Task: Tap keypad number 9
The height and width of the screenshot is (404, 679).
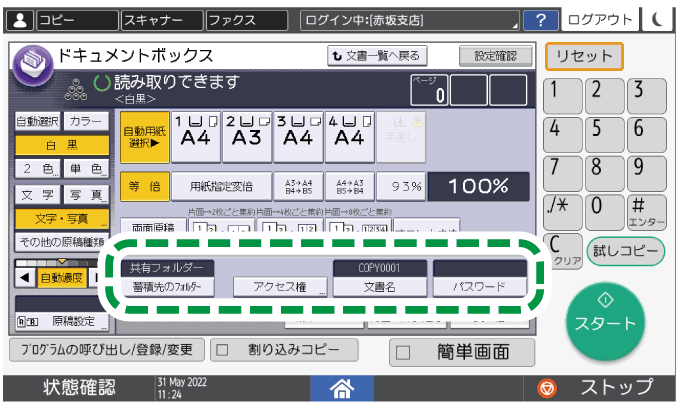Action: (x=647, y=173)
